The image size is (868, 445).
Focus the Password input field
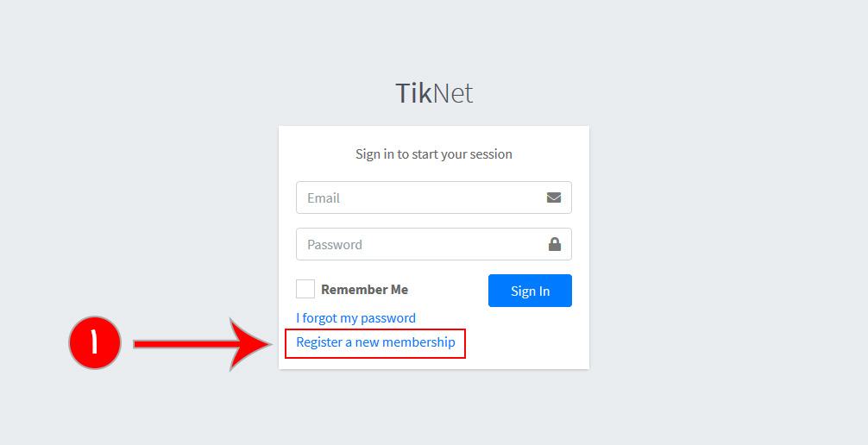[x=418, y=244]
